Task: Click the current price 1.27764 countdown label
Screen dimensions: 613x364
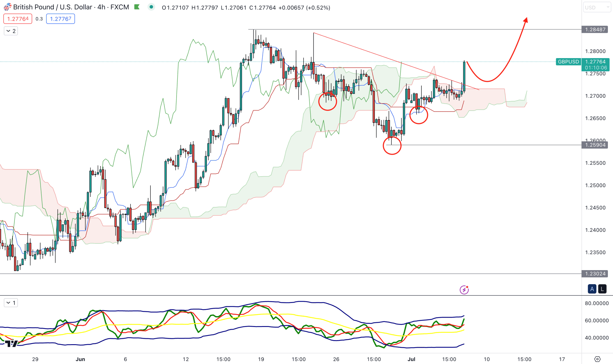Action: 596,64
